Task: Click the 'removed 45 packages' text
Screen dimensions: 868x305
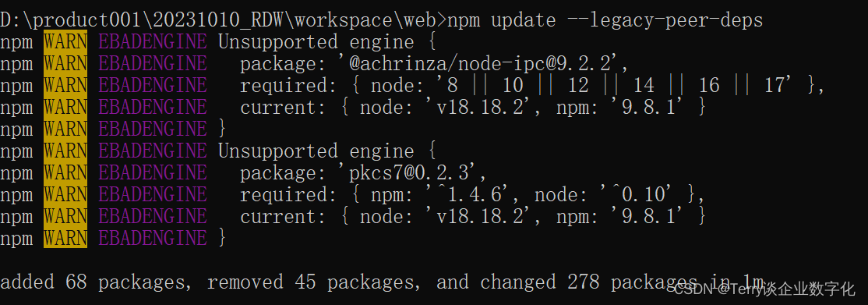Action: pos(309,282)
